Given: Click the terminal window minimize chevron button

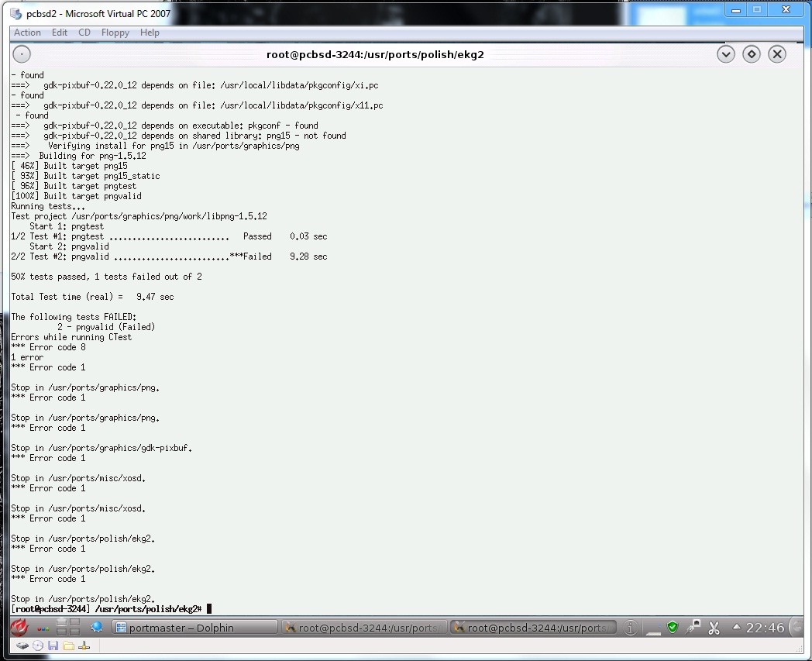Looking at the screenshot, I should point(725,54).
